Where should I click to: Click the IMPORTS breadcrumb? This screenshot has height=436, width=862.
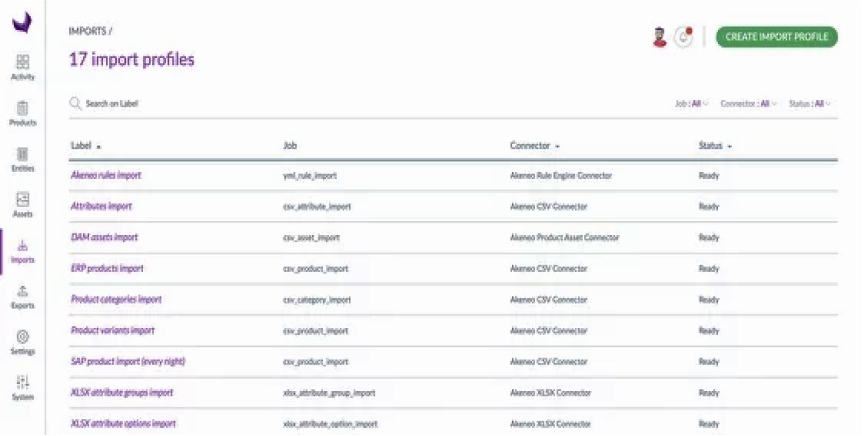pos(87,31)
